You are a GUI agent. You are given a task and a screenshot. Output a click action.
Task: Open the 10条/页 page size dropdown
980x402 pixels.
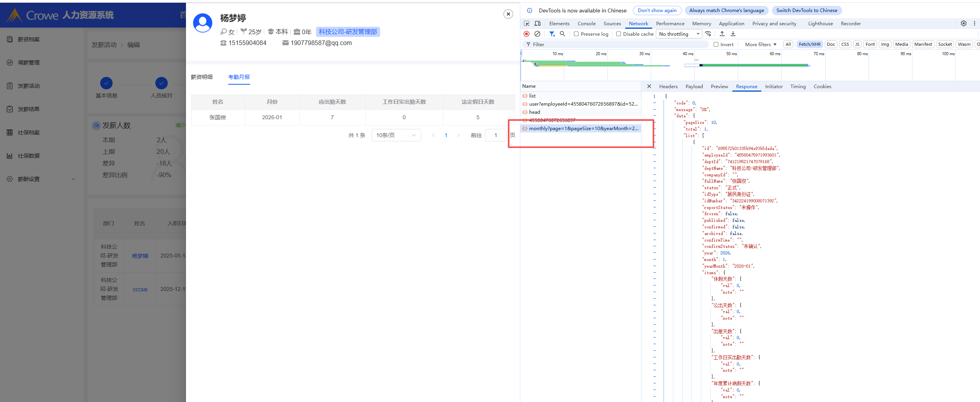(x=396, y=135)
